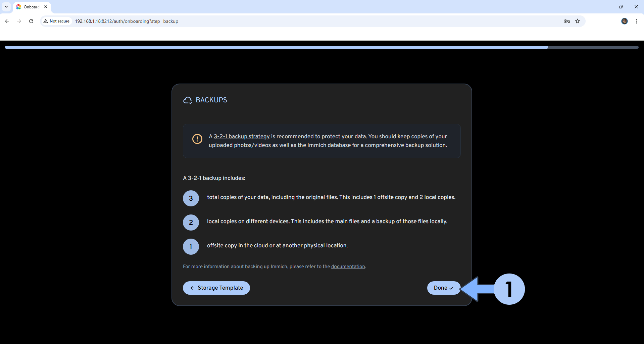Screen dimensions: 644x344
Task: Click the browser back arrow
Action: point(7,21)
